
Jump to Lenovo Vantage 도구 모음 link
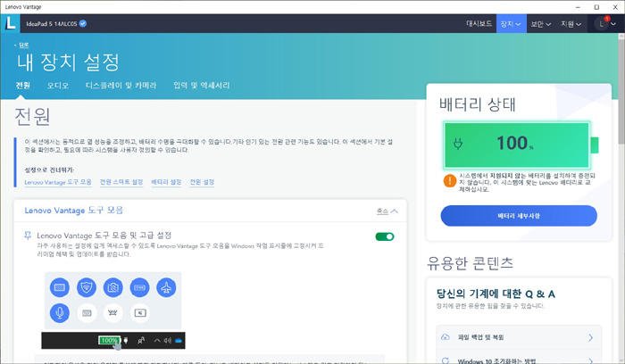58,182
